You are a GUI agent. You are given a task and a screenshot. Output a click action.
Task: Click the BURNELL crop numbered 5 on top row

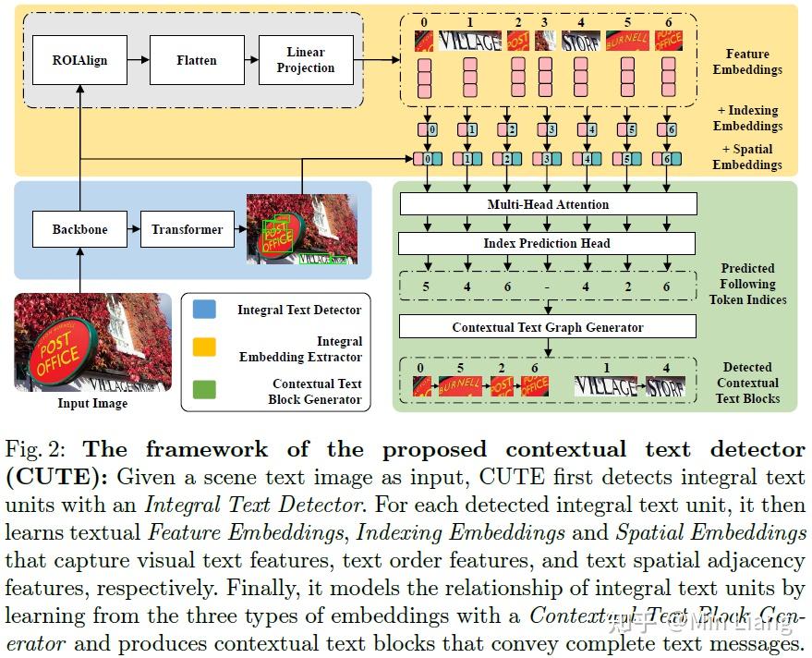627,41
